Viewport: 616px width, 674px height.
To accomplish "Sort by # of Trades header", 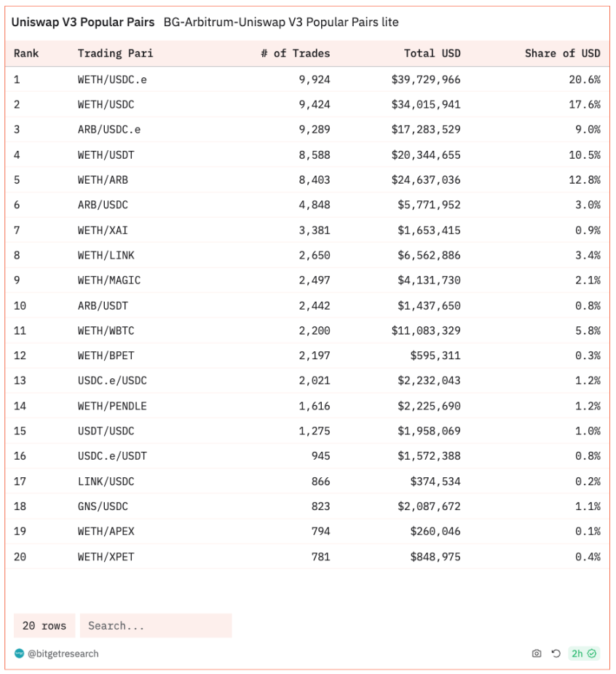I will point(296,53).
